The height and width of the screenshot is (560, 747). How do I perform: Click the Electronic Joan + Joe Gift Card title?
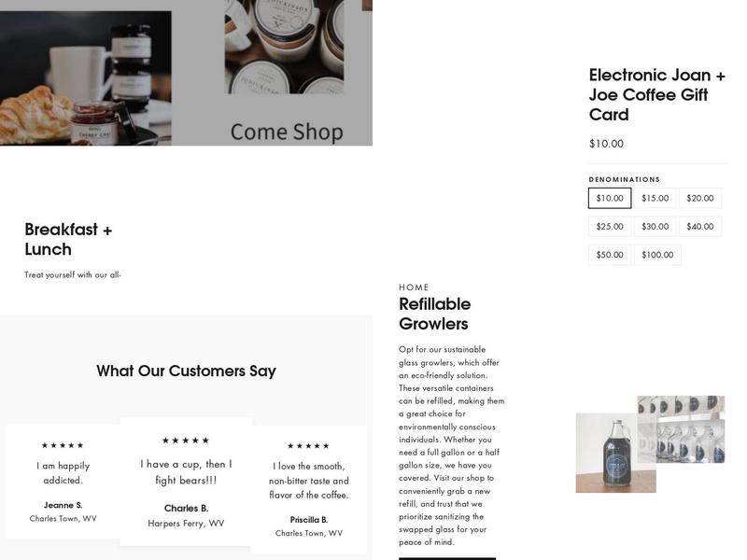tap(656, 94)
